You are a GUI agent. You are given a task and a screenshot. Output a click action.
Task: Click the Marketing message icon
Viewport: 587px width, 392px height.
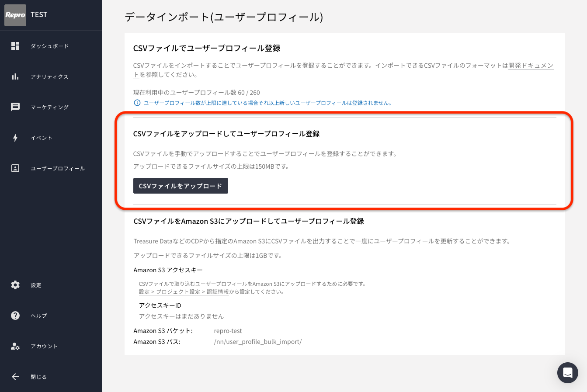pyautogui.click(x=15, y=107)
